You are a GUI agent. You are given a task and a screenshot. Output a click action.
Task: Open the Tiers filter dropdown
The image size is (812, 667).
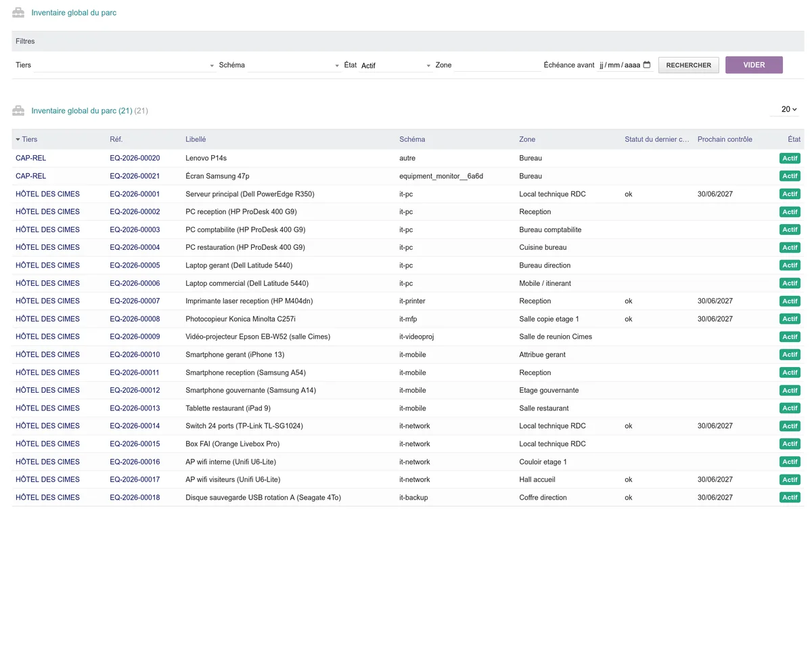click(125, 66)
